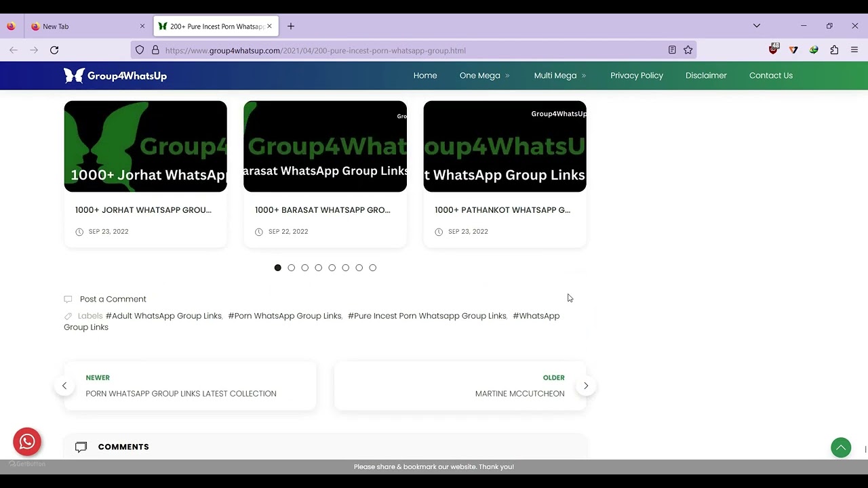Minimize the Firefox window

tap(804, 26)
